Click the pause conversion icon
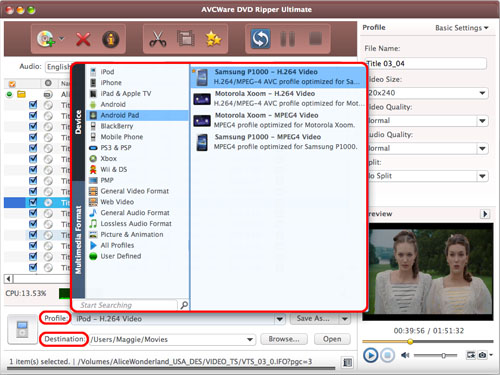This screenshot has width=500, height=375. pyautogui.click(x=287, y=39)
